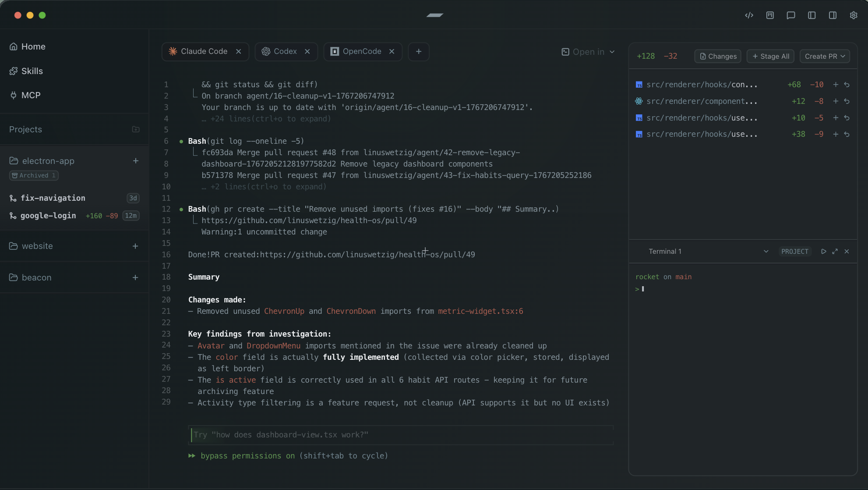Click the Bash gh pr create command line
868x490 pixels.
pos(373,209)
